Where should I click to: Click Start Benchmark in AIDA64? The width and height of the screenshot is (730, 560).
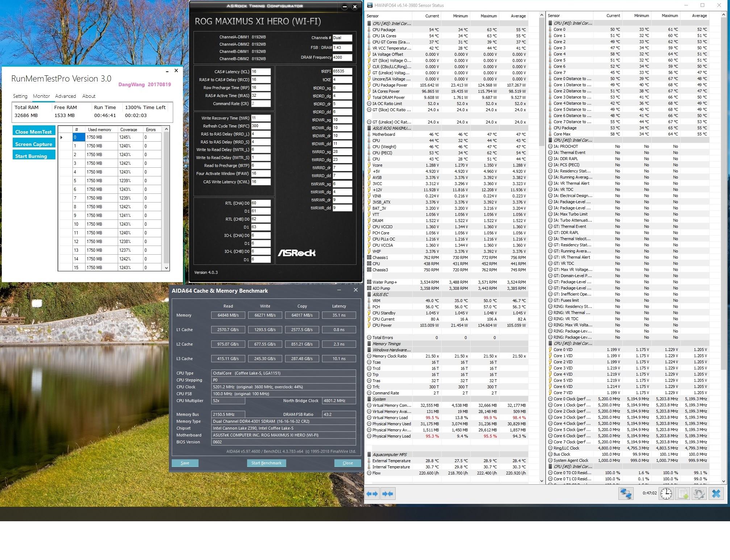click(x=266, y=463)
